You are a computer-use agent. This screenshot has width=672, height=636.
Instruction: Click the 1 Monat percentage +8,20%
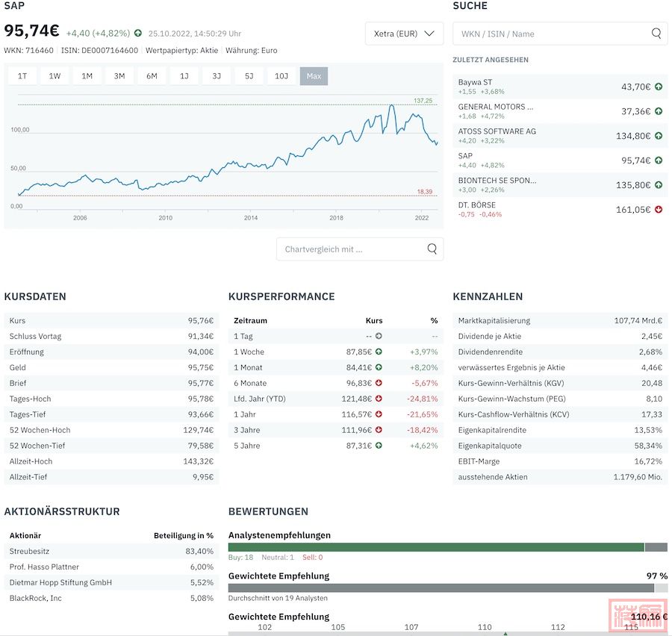pyautogui.click(x=424, y=367)
